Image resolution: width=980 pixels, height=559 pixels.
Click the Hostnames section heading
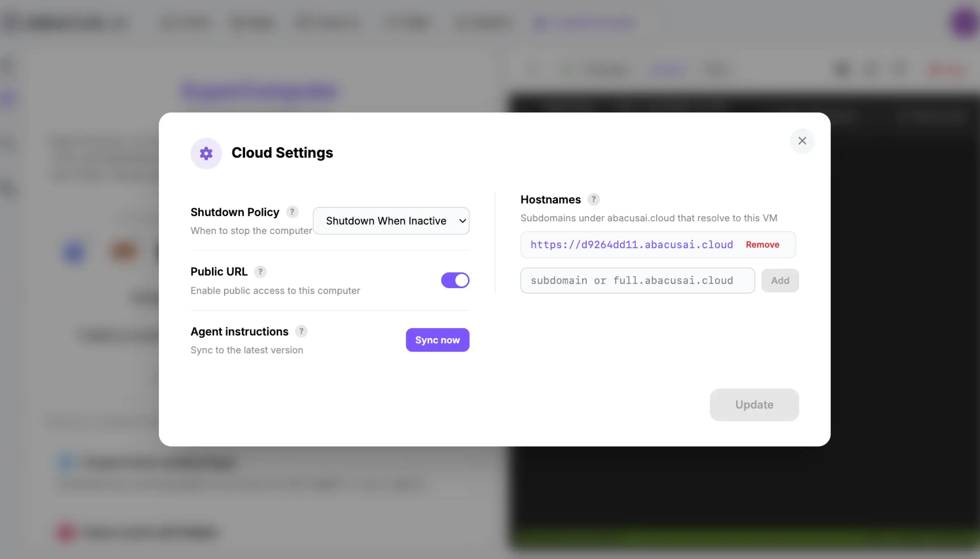(550, 199)
